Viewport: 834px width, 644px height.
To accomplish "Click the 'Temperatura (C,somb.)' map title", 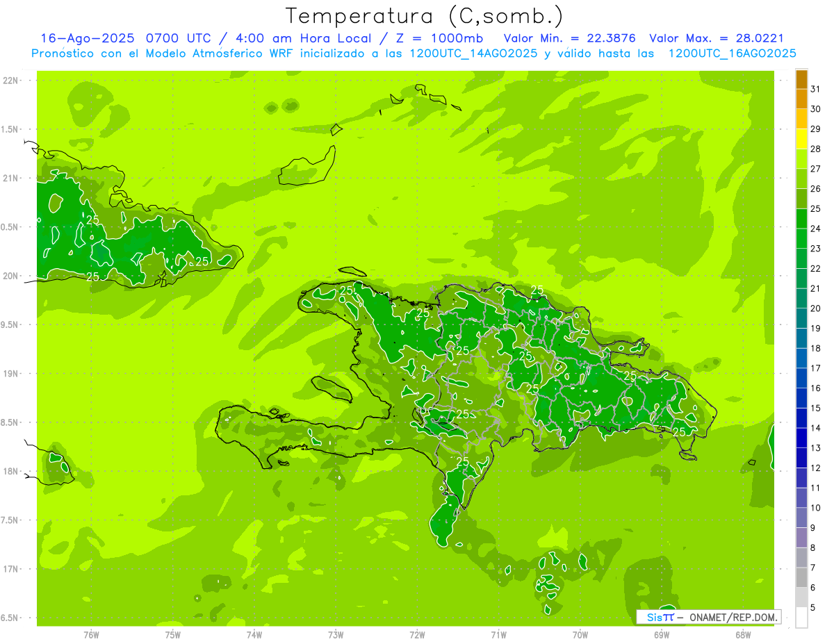I will (x=424, y=16).
